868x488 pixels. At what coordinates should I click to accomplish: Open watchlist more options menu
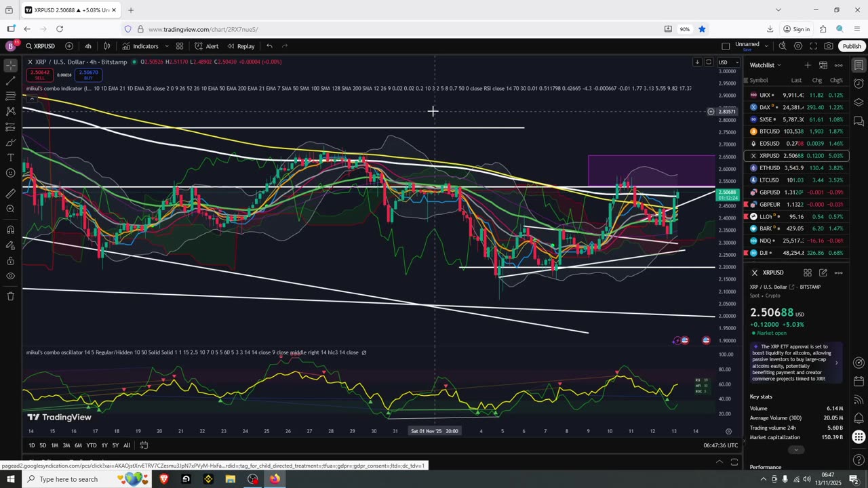[839, 65]
